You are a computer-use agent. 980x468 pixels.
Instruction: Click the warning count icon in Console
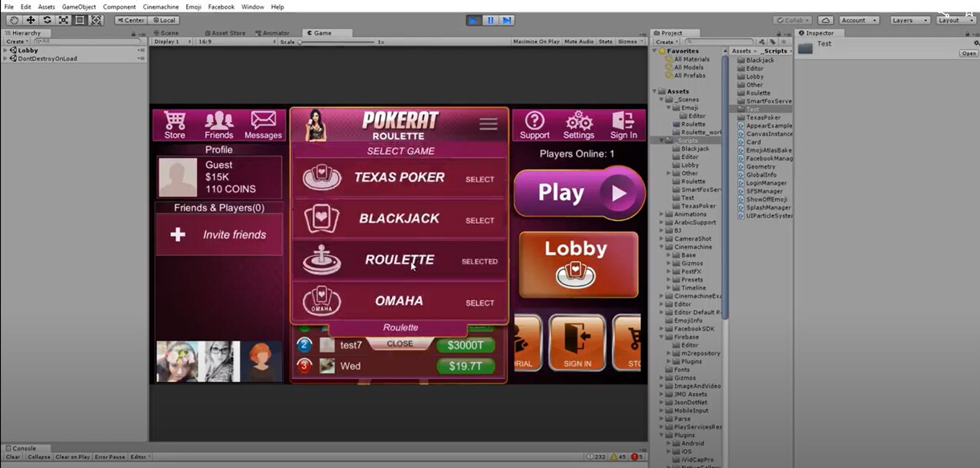tap(615, 457)
